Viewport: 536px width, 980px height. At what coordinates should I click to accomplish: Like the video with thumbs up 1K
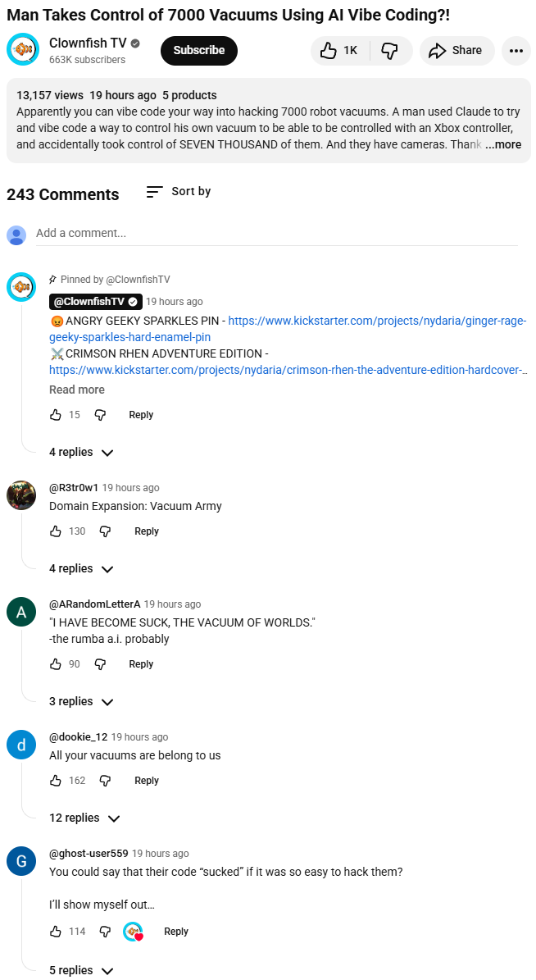340,51
